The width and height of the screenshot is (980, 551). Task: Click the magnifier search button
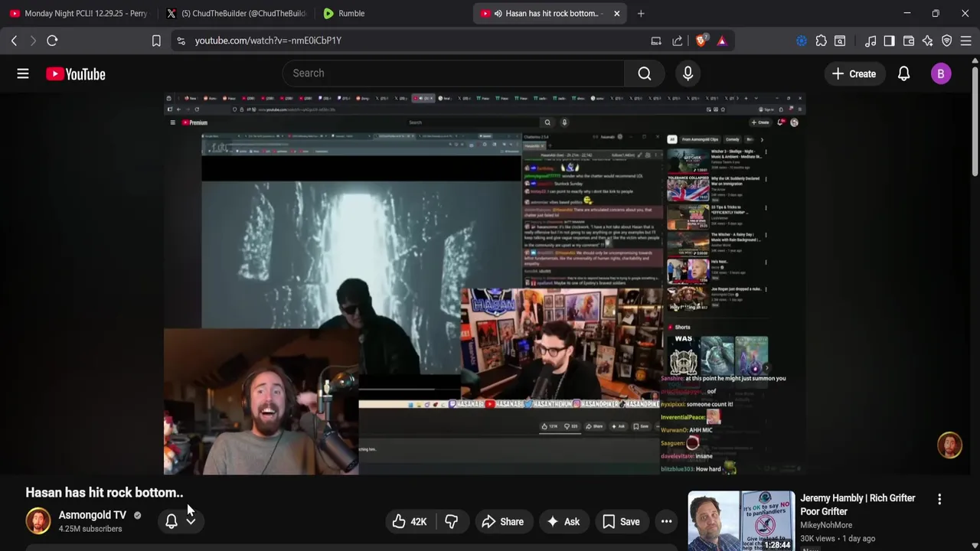[x=645, y=73]
